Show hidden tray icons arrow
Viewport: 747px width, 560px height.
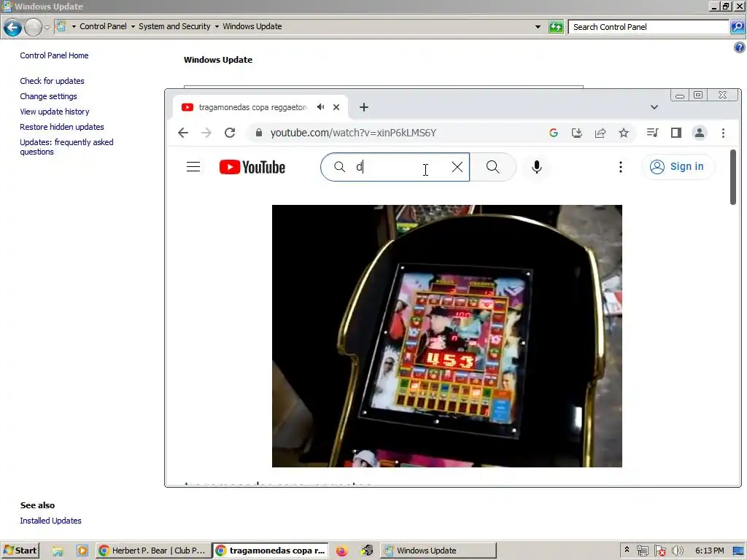[627, 550]
